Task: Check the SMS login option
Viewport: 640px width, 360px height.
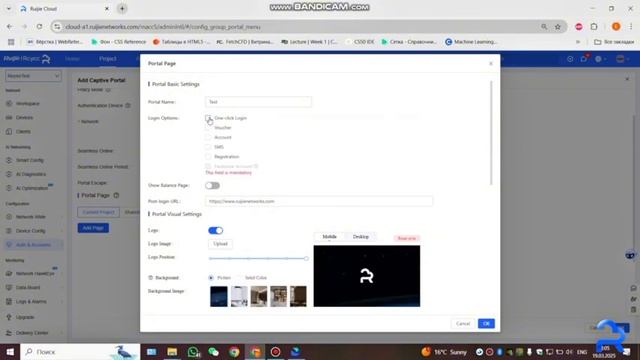Action: click(x=208, y=147)
